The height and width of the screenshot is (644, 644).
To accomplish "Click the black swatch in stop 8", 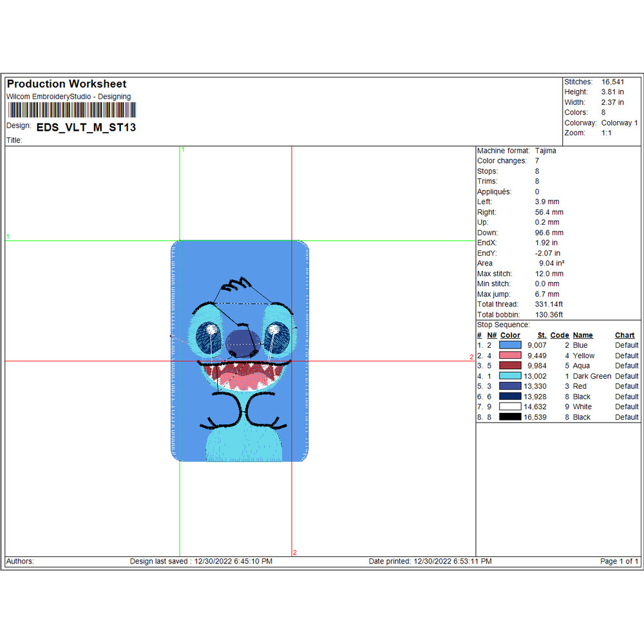I will tap(510, 417).
